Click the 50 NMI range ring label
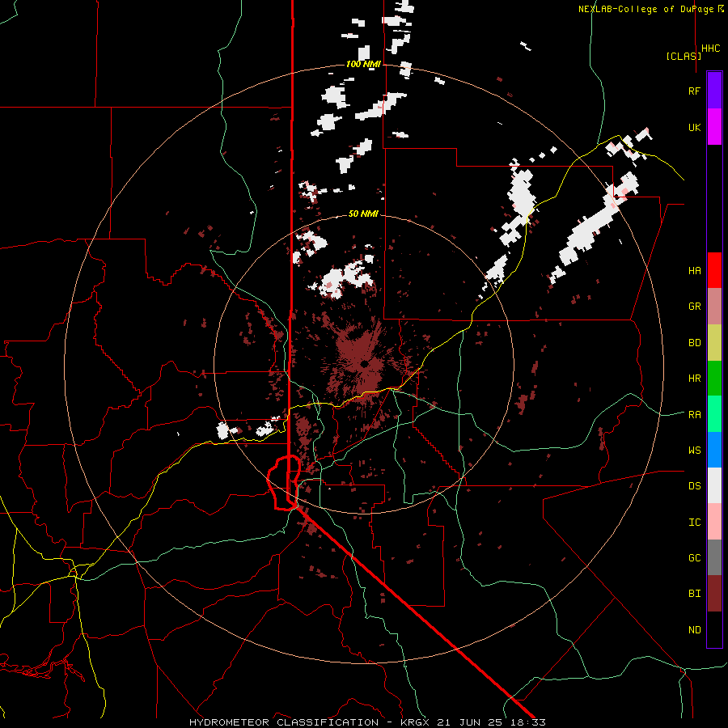Image resolution: width=728 pixels, height=728 pixels. click(363, 214)
